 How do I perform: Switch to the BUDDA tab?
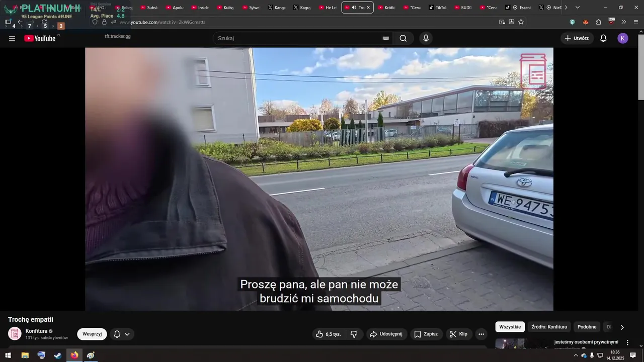point(463,8)
